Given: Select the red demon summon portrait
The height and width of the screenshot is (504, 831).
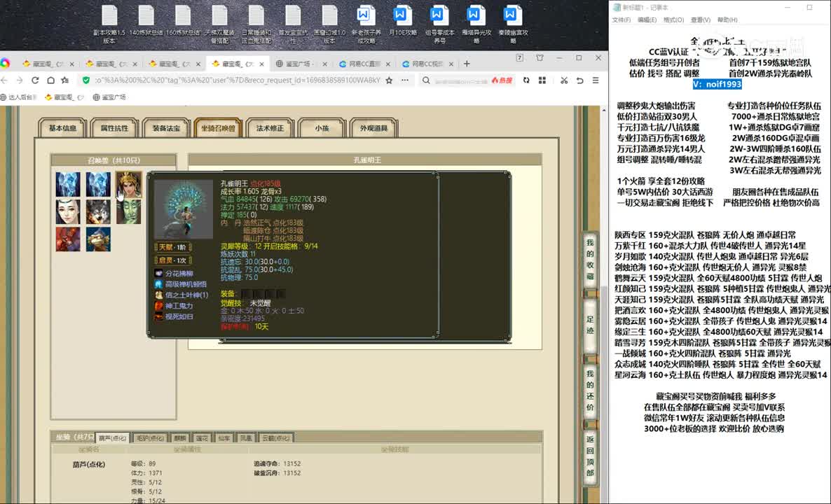Looking at the screenshot, I should point(68,239).
